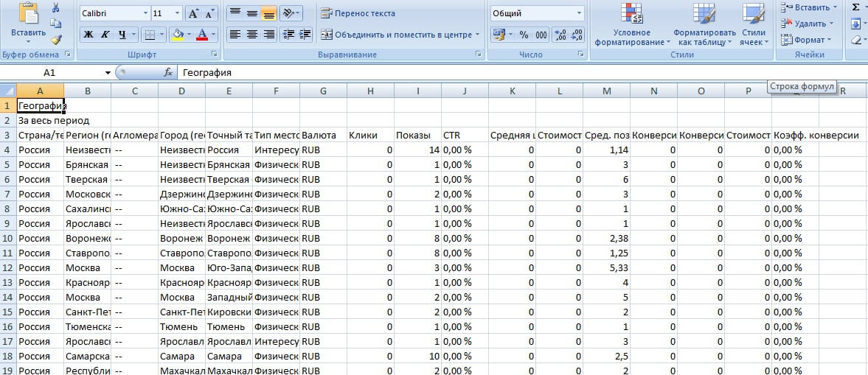The height and width of the screenshot is (375, 868).
Task: Click Перенос текста button
Action: [358, 13]
